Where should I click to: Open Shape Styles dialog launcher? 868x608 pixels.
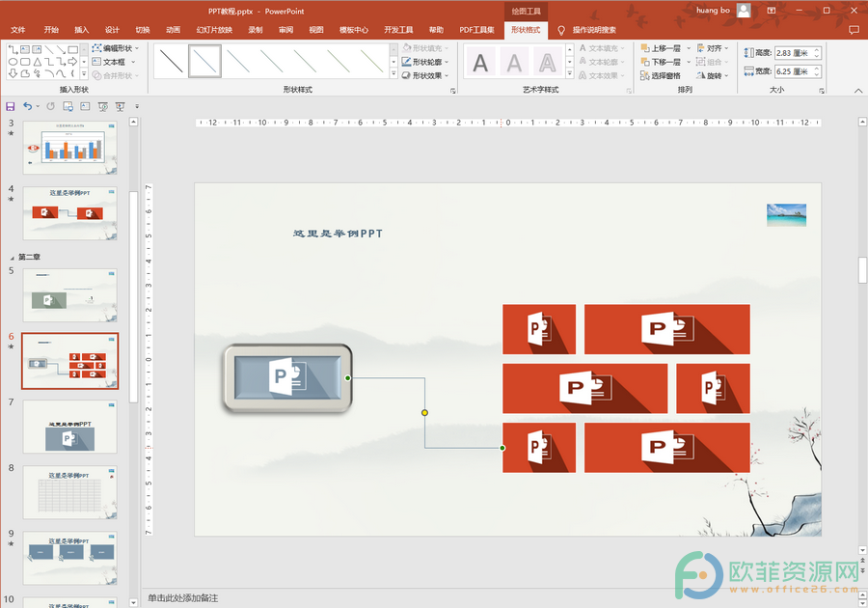453,91
